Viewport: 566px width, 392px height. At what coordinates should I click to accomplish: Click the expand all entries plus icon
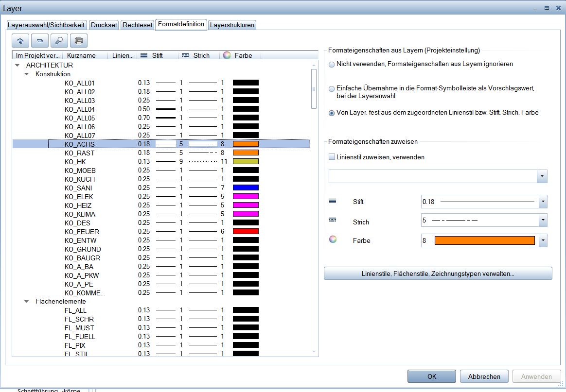pyautogui.click(x=20, y=40)
